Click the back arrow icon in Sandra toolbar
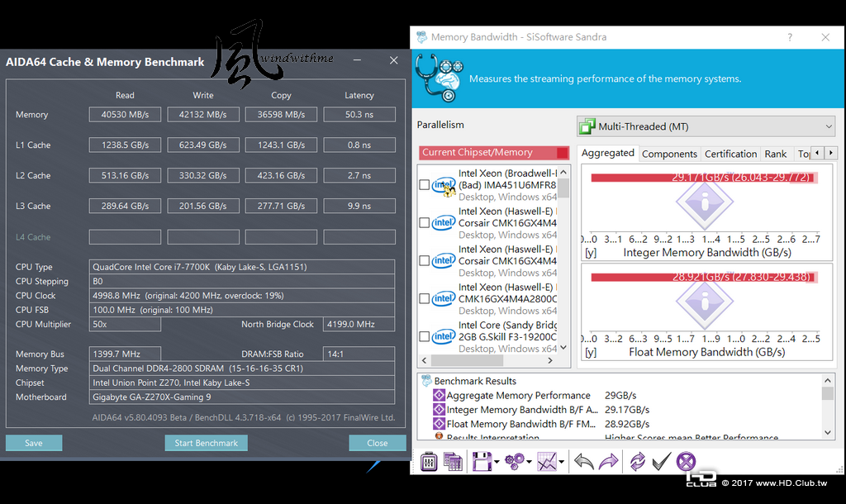This screenshot has width=846, height=504. pos(584,462)
